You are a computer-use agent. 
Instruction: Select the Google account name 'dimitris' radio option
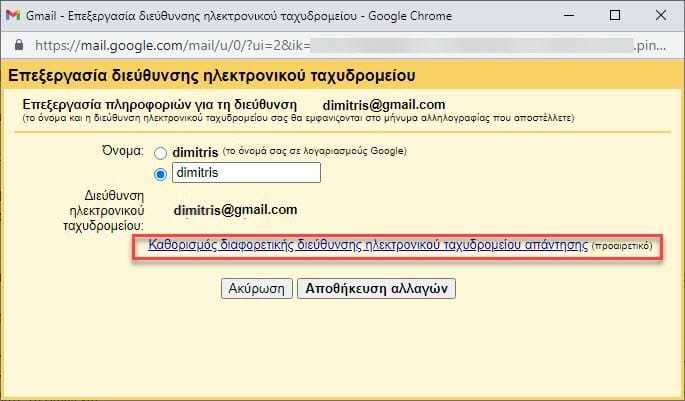pos(160,153)
